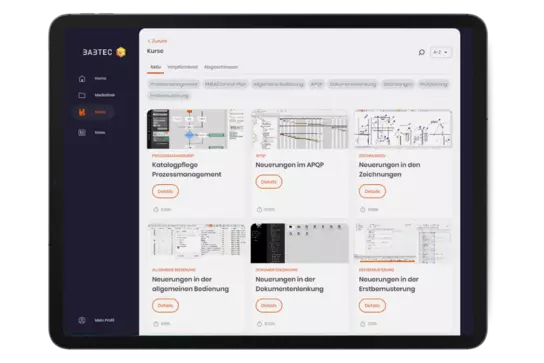Filter by the FMEA/Control Plan chip
The width and height of the screenshot is (544, 363).
click(x=226, y=84)
